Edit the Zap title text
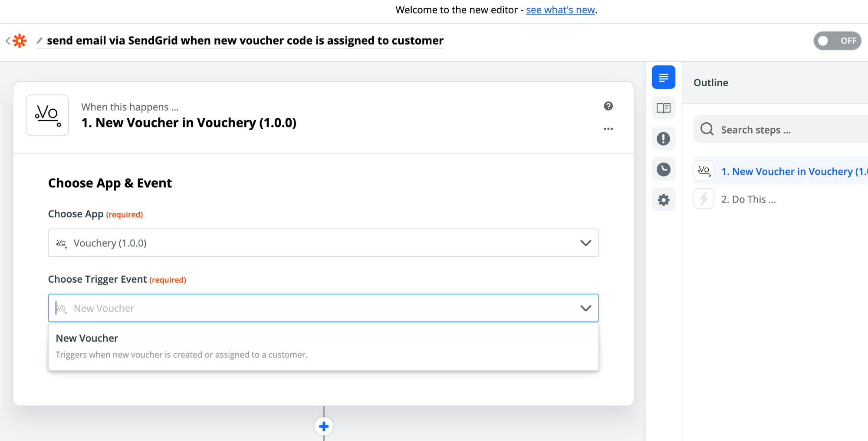 (245, 41)
